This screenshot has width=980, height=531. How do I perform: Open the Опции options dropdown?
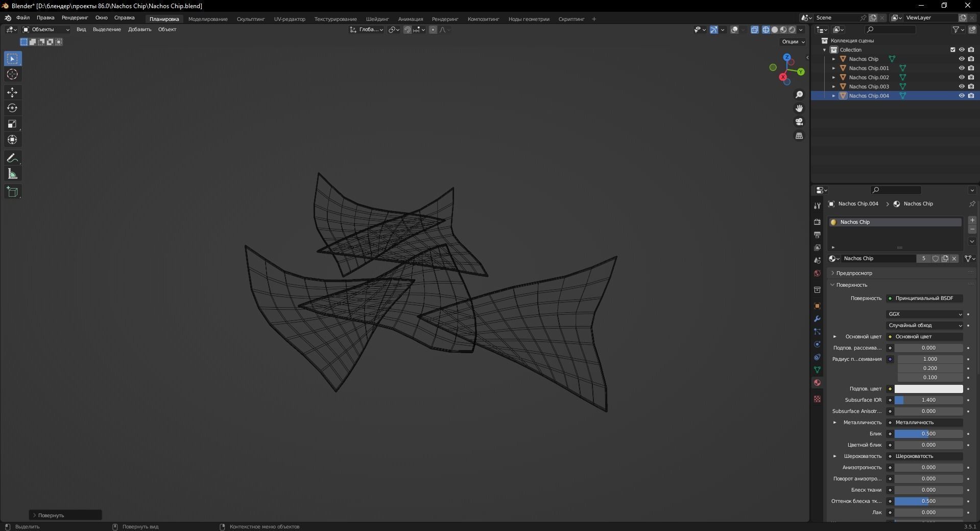tap(793, 42)
